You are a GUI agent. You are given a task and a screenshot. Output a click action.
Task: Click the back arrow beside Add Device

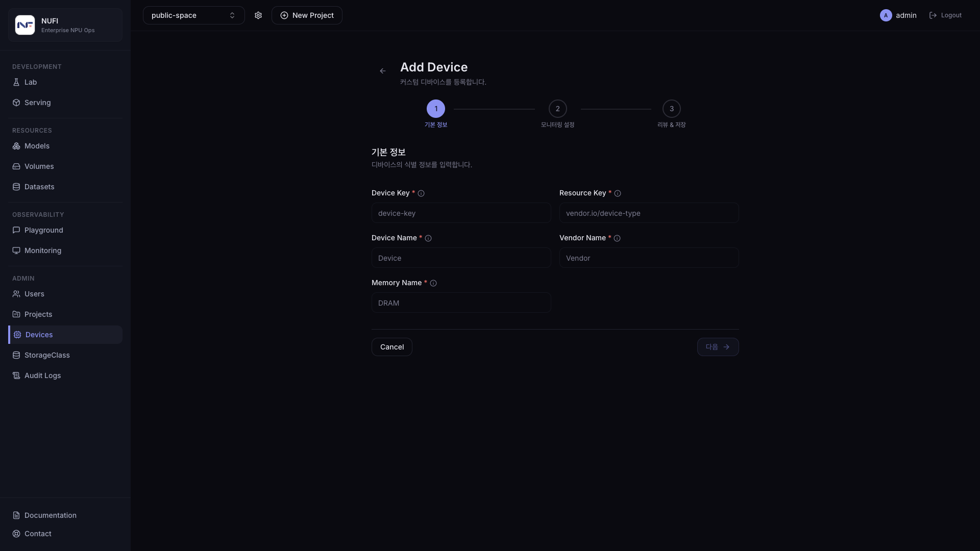pos(383,71)
